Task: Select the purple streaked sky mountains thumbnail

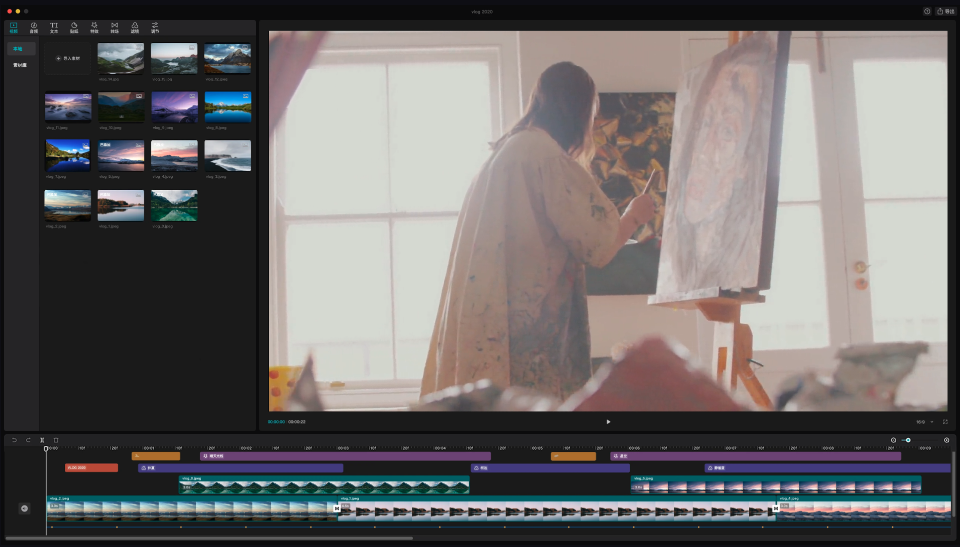Action: coord(174,107)
